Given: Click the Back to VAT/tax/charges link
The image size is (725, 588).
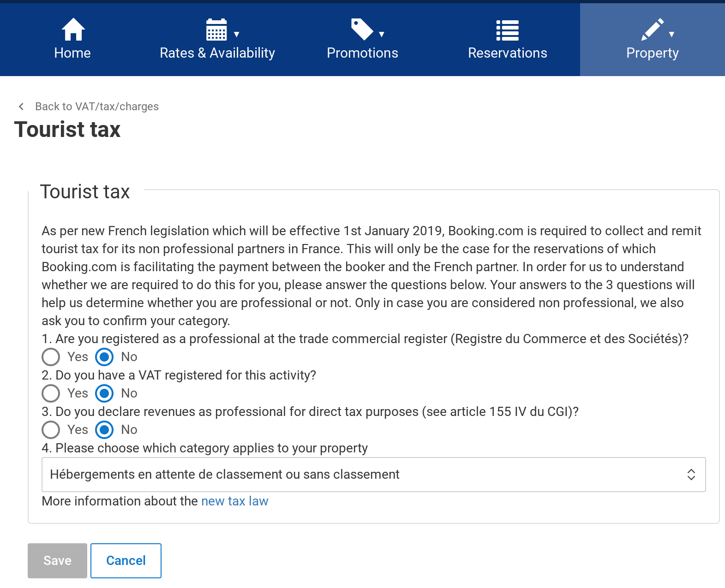Looking at the screenshot, I should 97,107.
